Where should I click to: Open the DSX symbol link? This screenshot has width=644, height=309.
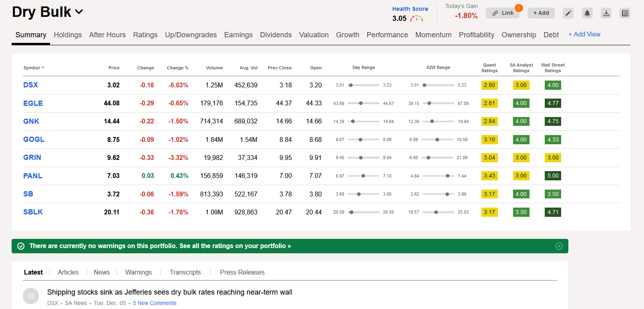(x=30, y=85)
